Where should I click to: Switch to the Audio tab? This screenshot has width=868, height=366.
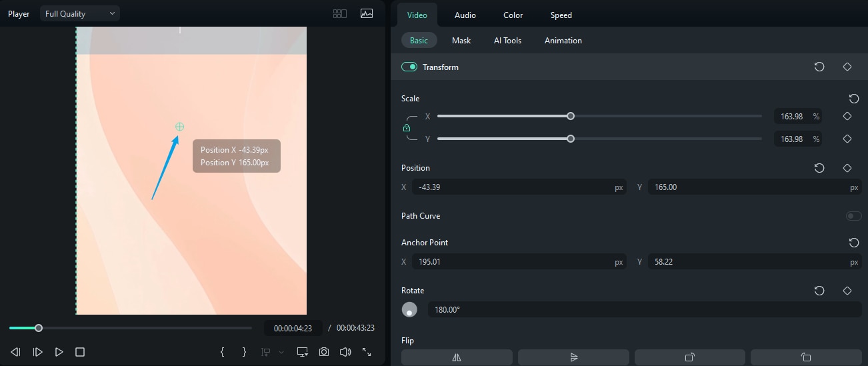coord(465,15)
